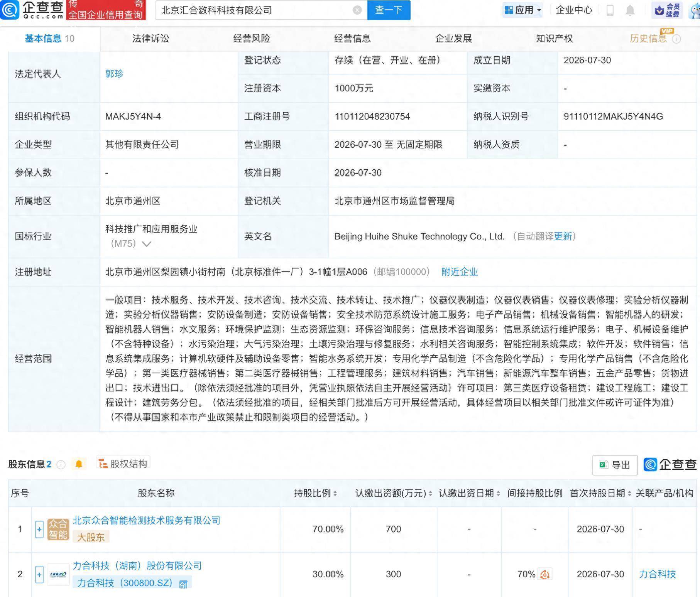Open 企业中心
The width and height of the screenshot is (700, 597).
click(574, 10)
